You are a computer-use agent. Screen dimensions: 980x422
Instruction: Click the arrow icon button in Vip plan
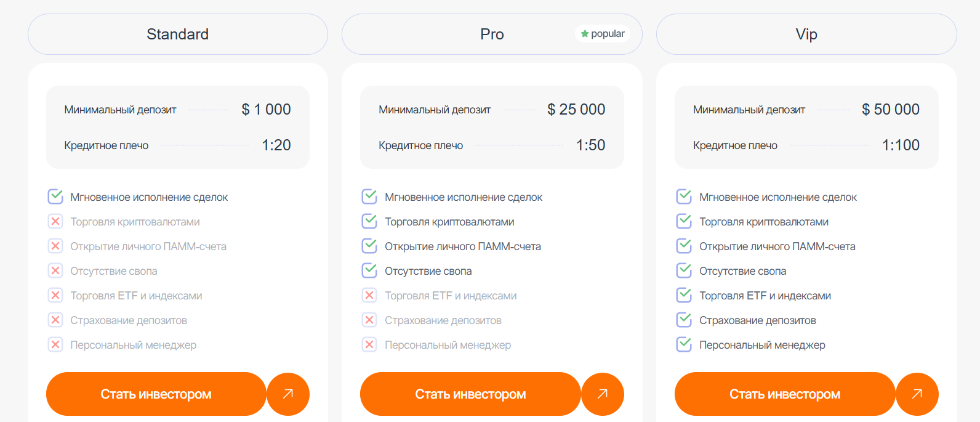pyautogui.click(x=917, y=394)
